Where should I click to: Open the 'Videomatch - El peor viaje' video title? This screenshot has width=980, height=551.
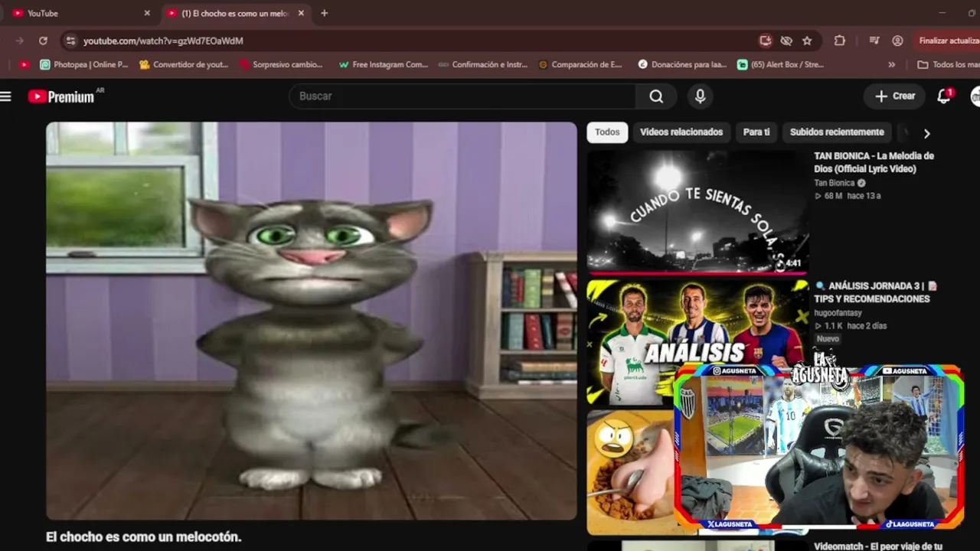[878, 546]
